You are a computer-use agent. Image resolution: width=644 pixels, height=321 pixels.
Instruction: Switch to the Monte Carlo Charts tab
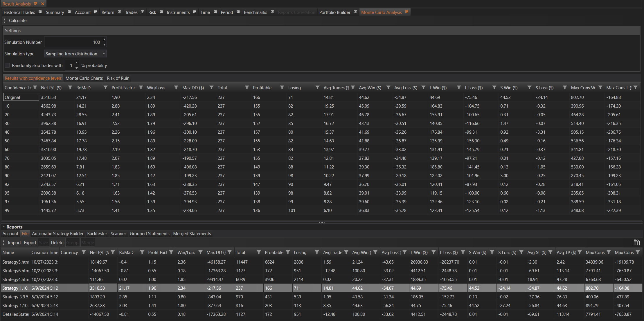pyautogui.click(x=84, y=78)
